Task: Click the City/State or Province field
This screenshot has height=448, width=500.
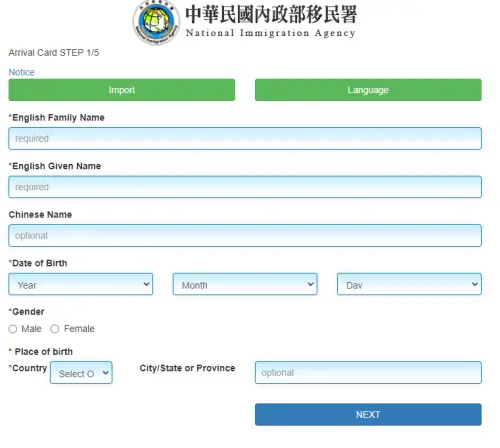Action: click(x=368, y=373)
